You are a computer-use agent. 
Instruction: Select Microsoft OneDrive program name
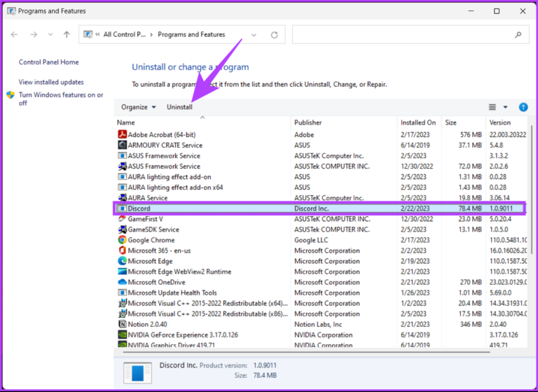tap(156, 282)
